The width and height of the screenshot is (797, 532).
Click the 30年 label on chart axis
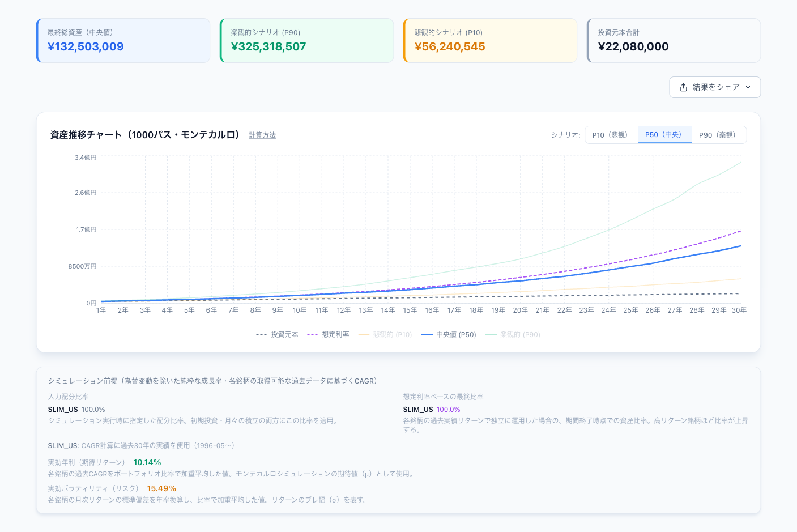click(739, 310)
